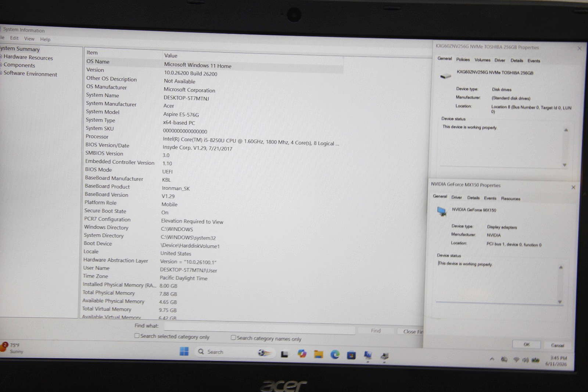Select the Processor row
Viewport: 588px width, 392px height.
[212, 139]
